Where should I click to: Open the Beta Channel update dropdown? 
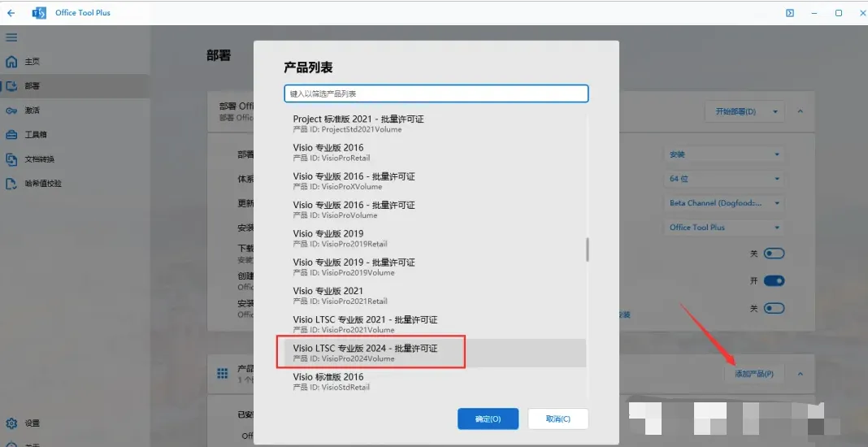point(724,203)
